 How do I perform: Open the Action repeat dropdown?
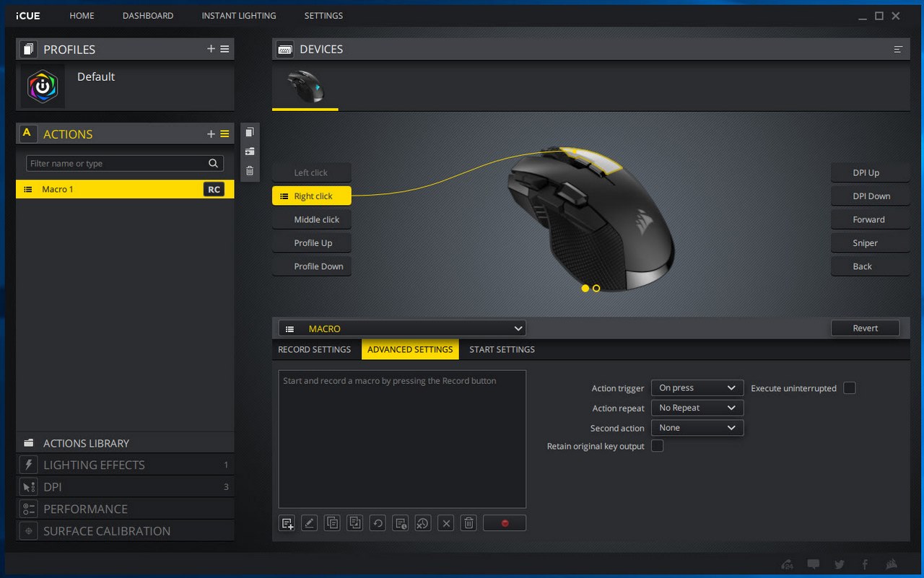697,408
